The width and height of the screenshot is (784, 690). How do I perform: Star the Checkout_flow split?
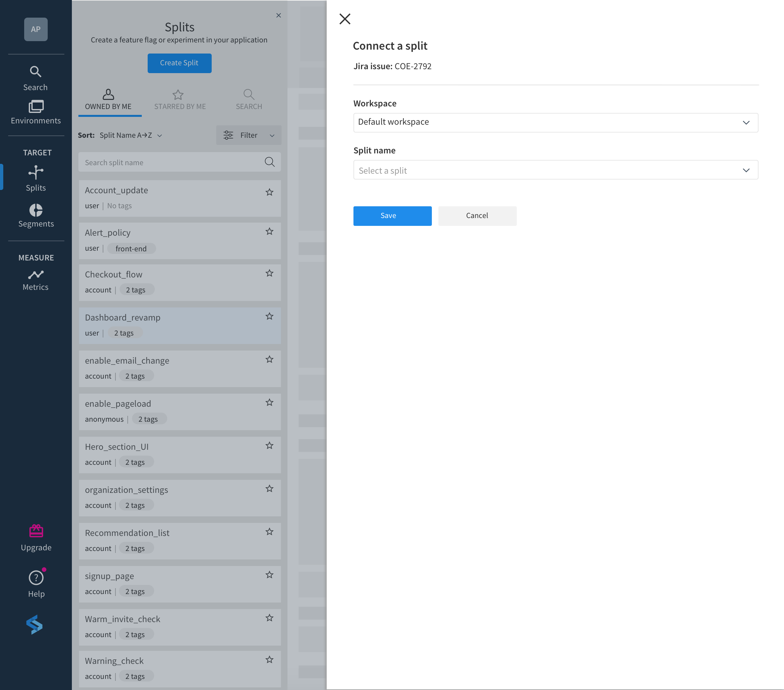[x=269, y=273]
